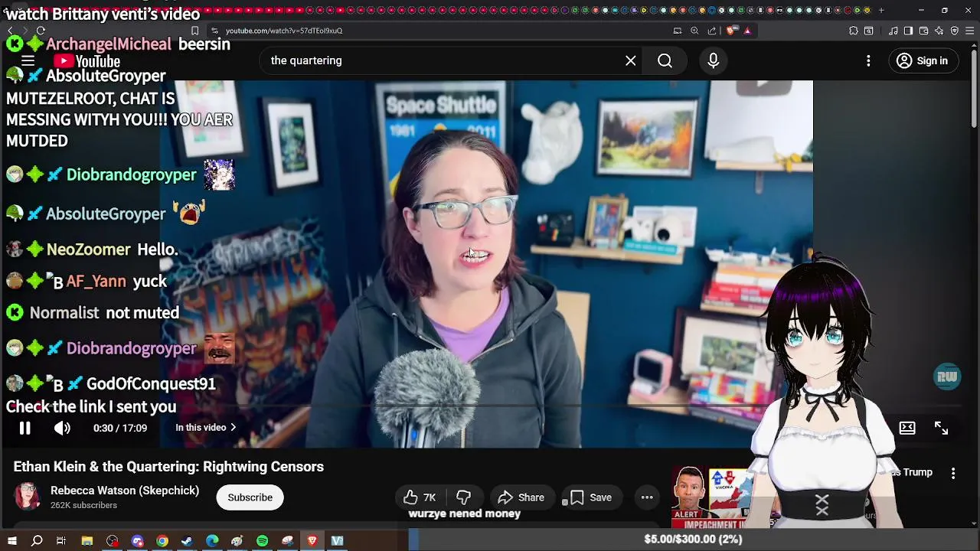Open Brave Shields lion icon
Viewport: 980px width, 551px height.
(x=731, y=31)
